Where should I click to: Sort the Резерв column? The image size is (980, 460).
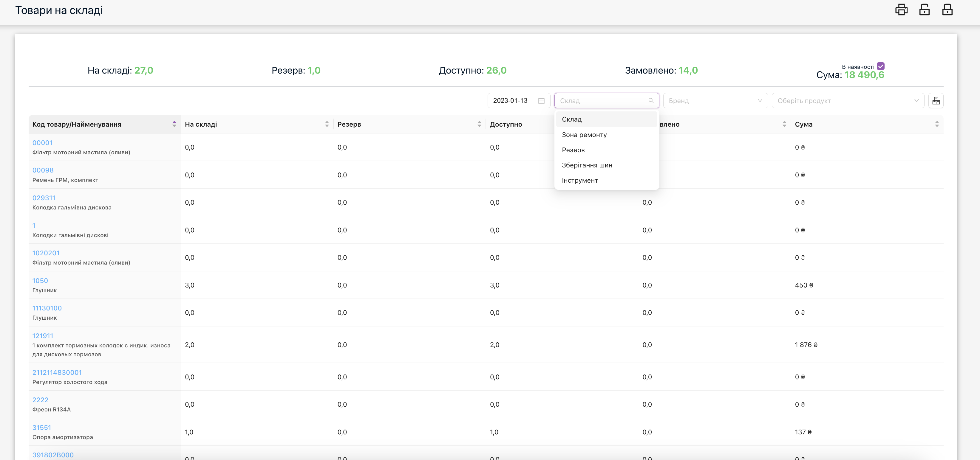[479, 124]
